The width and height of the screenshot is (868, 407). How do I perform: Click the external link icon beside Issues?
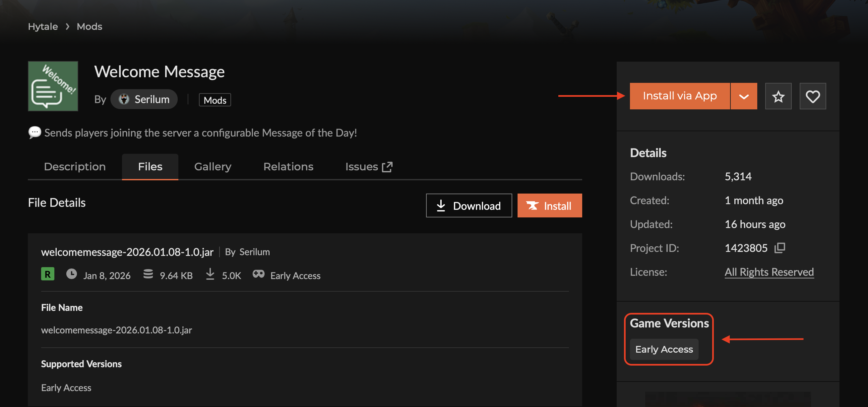[387, 167]
